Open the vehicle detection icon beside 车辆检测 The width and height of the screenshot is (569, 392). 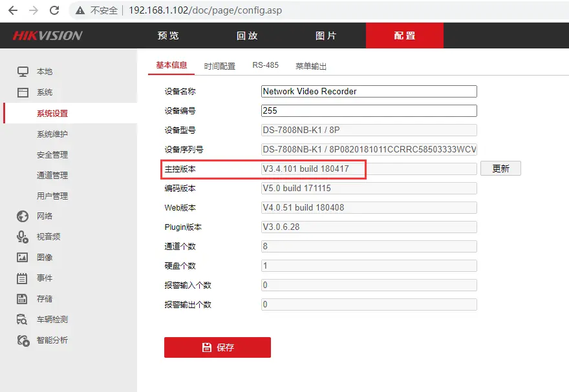pyautogui.click(x=23, y=320)
